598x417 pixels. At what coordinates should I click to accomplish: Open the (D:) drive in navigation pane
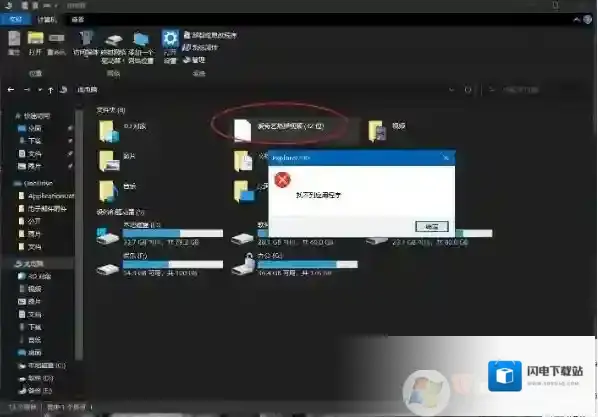click(x=40, y=378)
